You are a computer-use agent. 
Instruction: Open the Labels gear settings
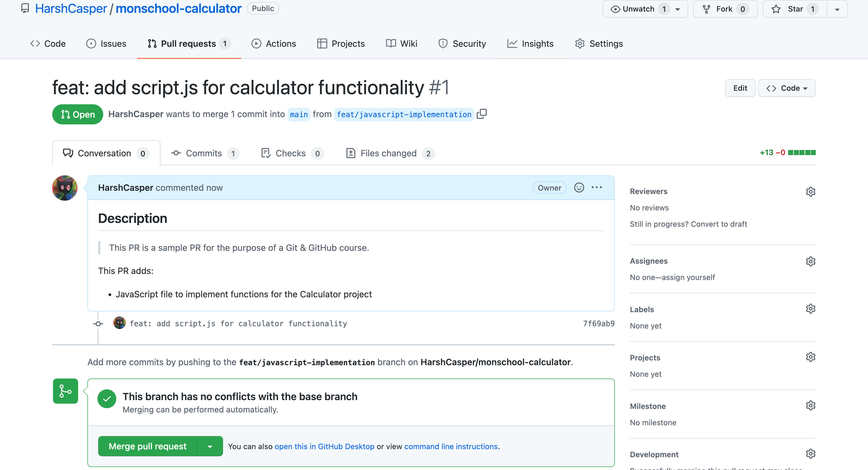coord(810,309)
